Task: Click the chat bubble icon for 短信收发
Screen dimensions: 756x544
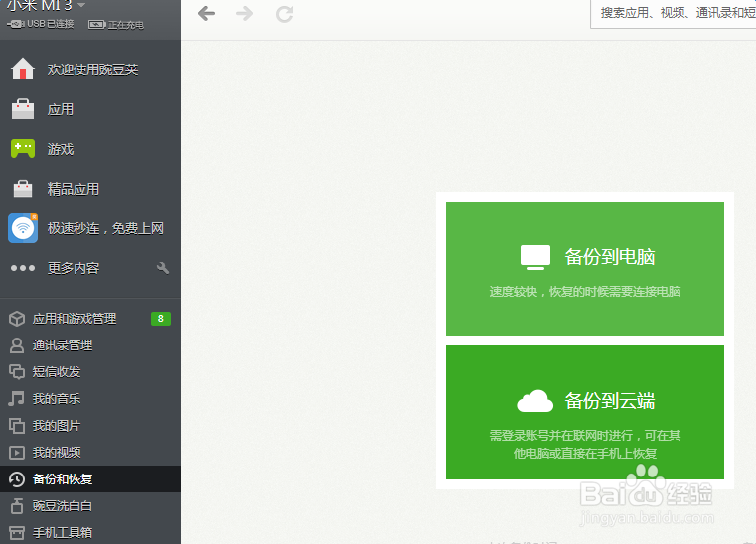Action: (17, 372)
